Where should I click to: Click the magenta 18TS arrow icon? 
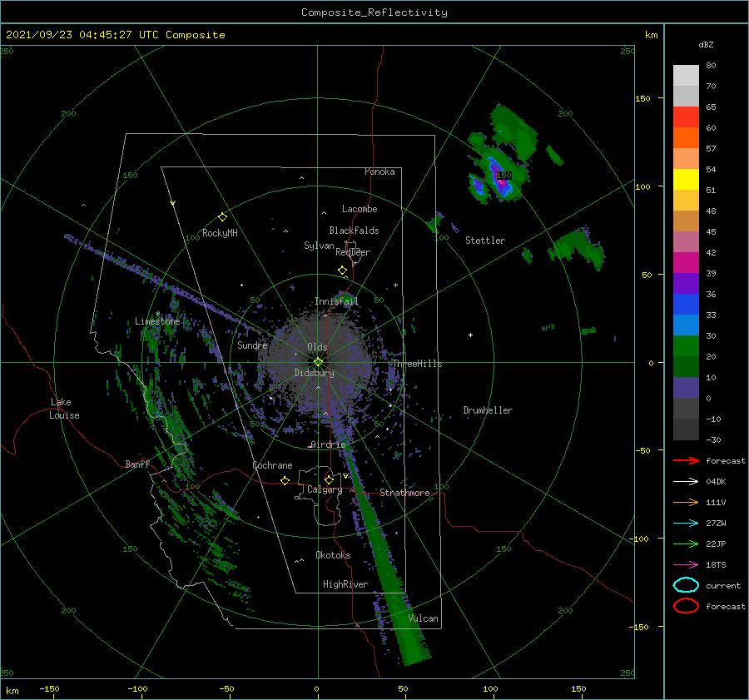point(686,565)
